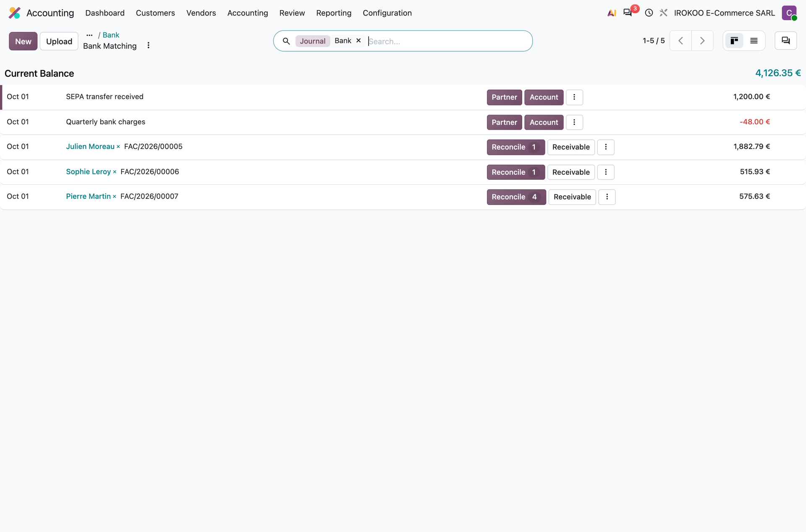Set Account for SEPA transfer received
The image size is (806, 532).
coord(544,97)
